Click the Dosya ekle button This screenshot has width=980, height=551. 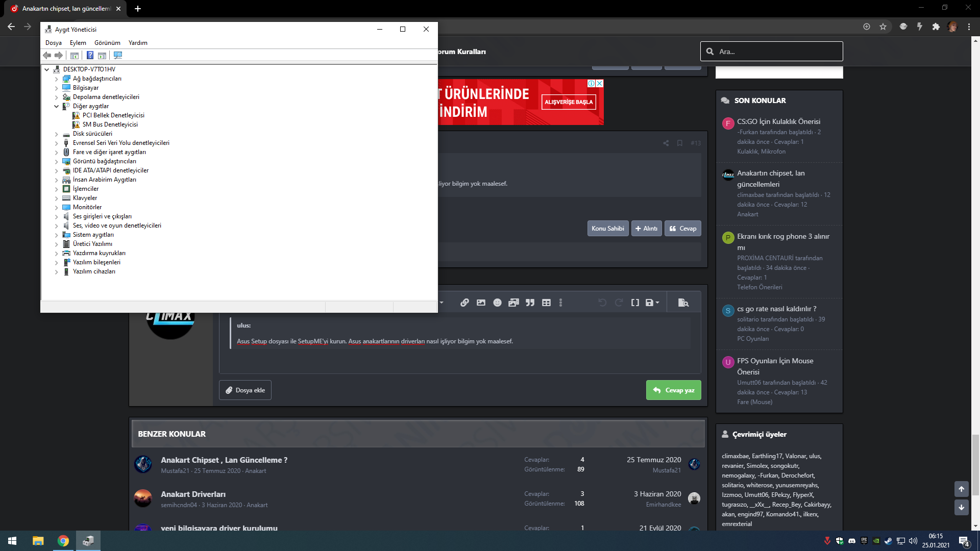coord(245,390)
